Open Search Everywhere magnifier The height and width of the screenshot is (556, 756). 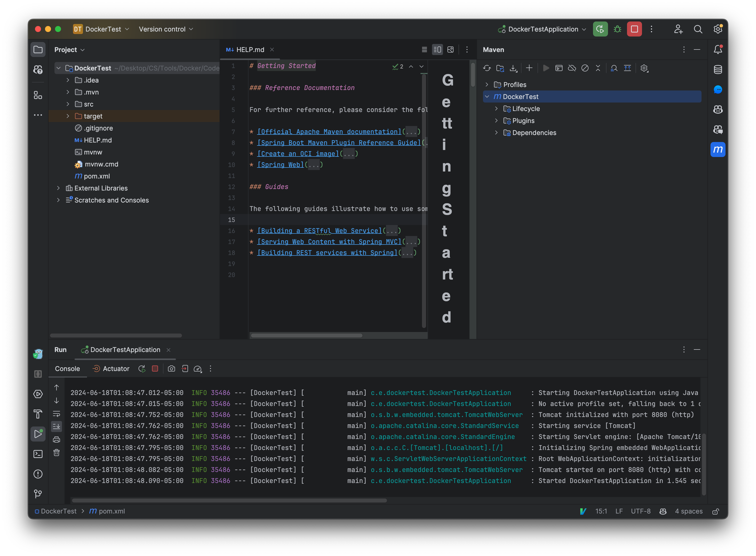[698, 29]
